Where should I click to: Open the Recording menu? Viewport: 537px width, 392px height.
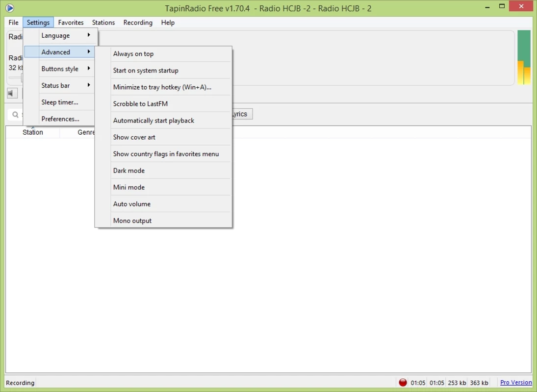point(138,23)
